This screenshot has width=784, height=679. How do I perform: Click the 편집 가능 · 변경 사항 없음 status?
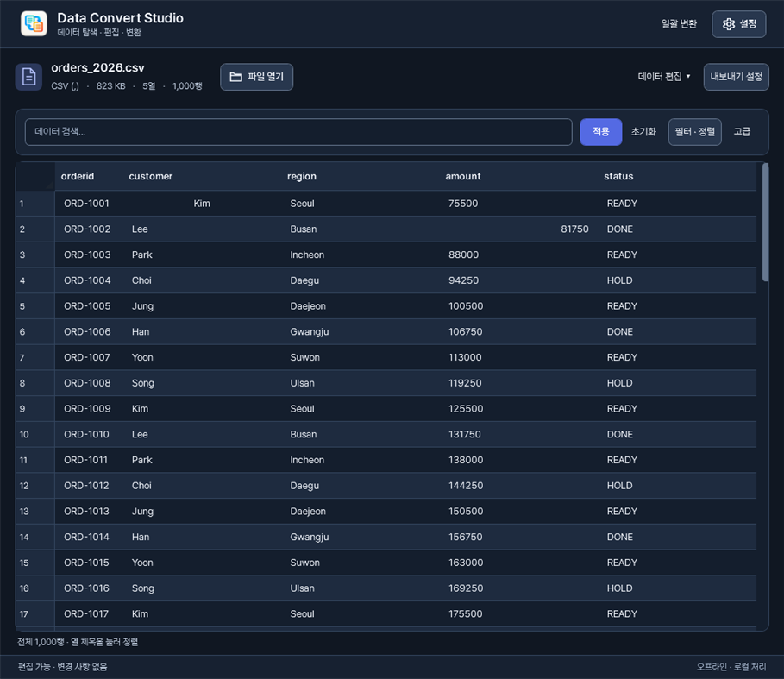tap(62, 667)
